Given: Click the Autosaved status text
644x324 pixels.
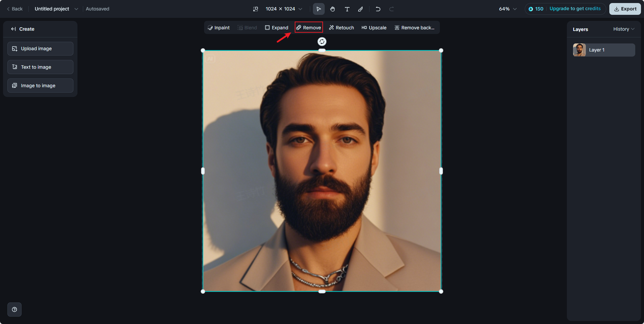Looking at the screenshot, I should 98,9.
